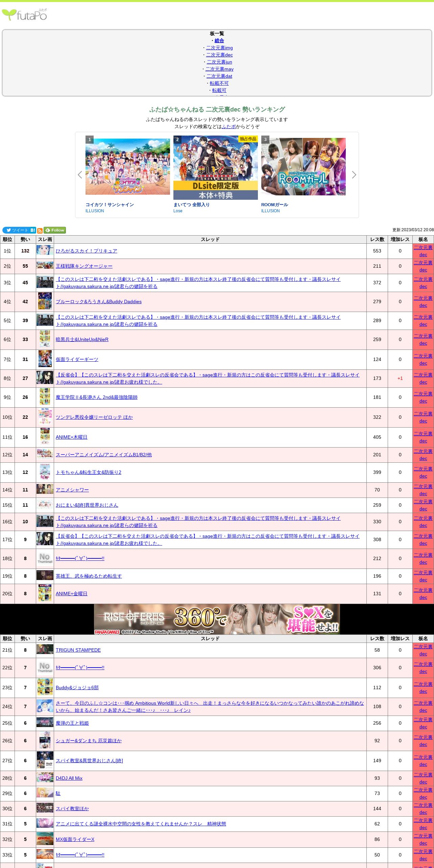Open the ROOMガール title link
Screen dimensions: 434x868
[274, 204]
